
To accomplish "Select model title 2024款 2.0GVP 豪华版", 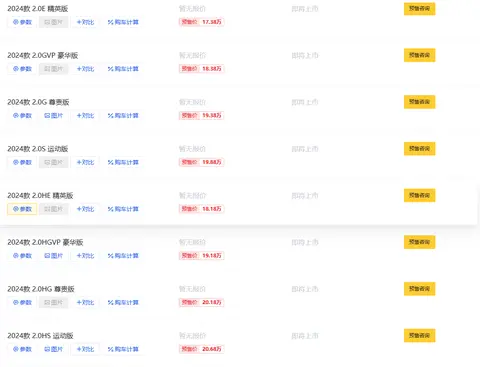I will point(43,55).
